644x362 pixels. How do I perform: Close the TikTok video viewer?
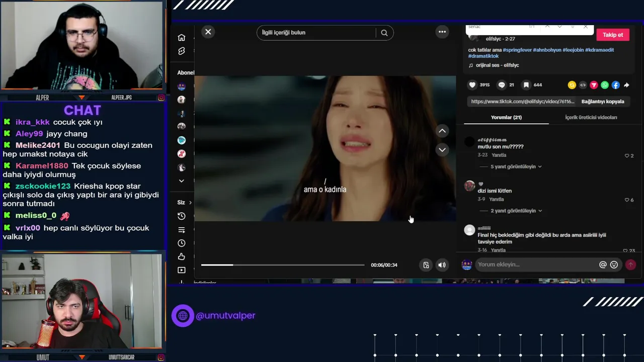click(208, 32)
